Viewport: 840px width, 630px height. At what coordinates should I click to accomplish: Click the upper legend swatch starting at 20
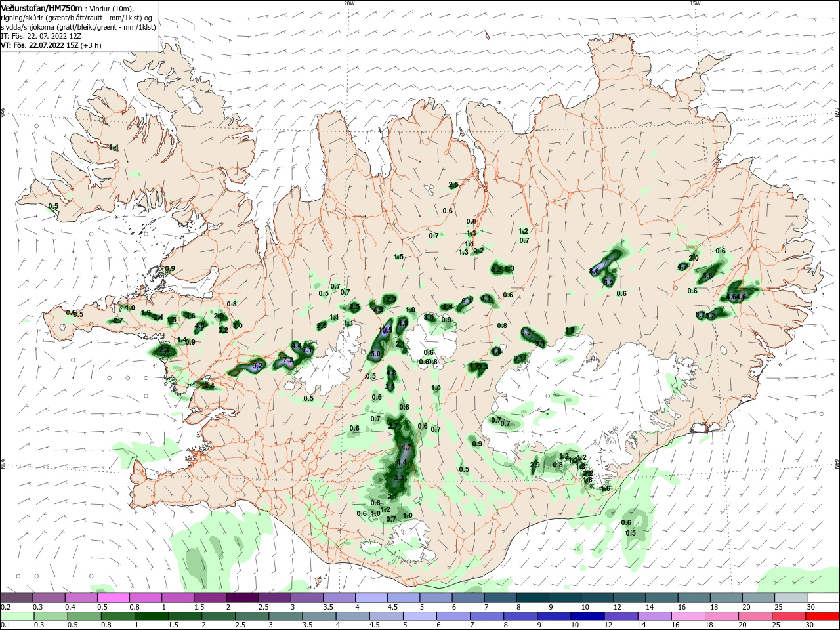pos(759,597)
